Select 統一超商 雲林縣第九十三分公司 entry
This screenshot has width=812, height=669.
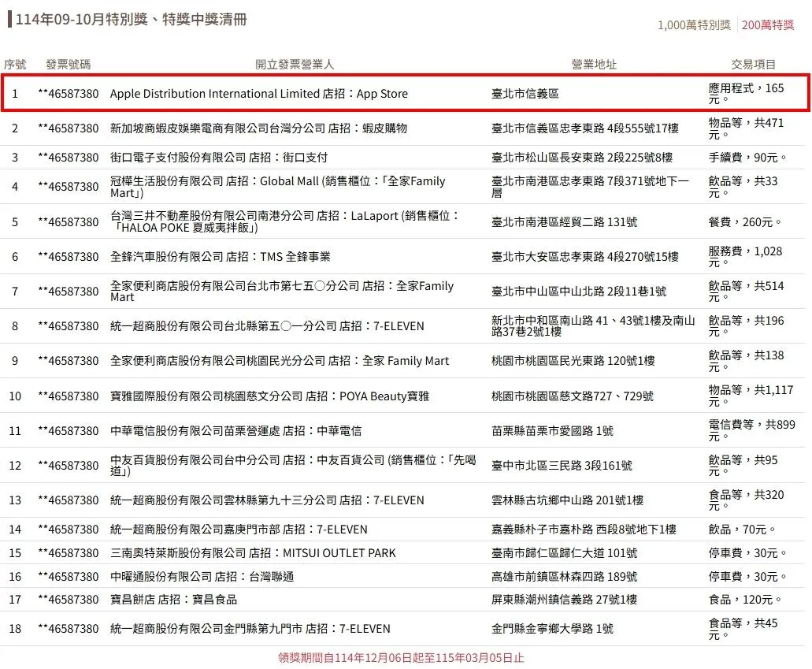click(267, 500)
